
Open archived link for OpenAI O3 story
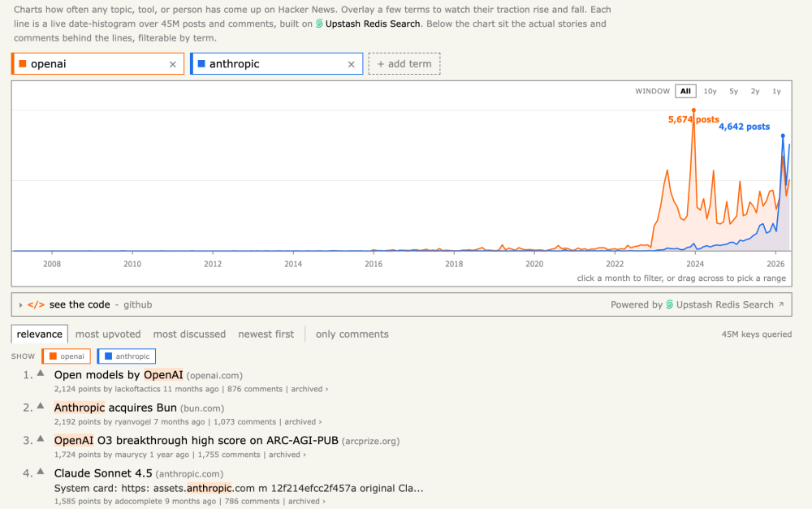point(287,455)
